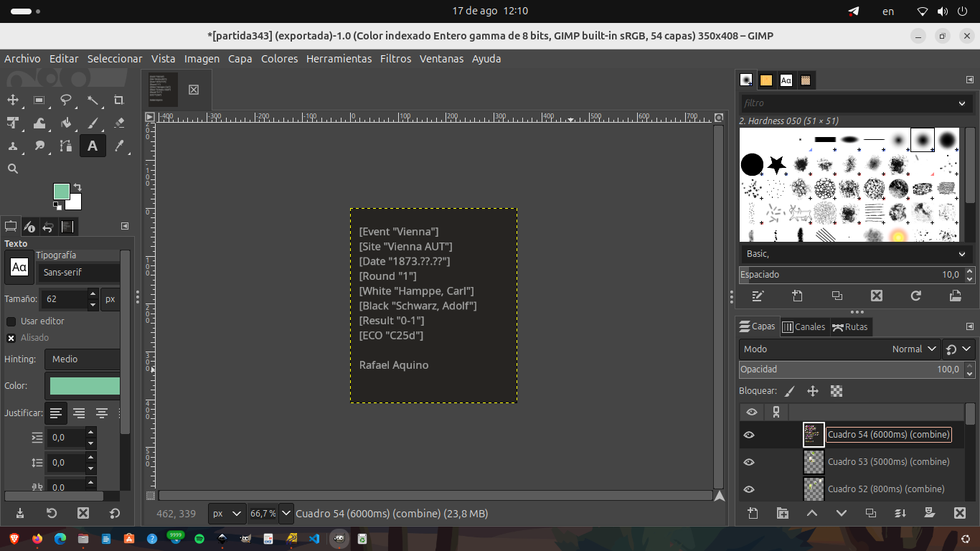Raise the selected layer one step
Screen dimensions: 980x551
click(812, 513)
